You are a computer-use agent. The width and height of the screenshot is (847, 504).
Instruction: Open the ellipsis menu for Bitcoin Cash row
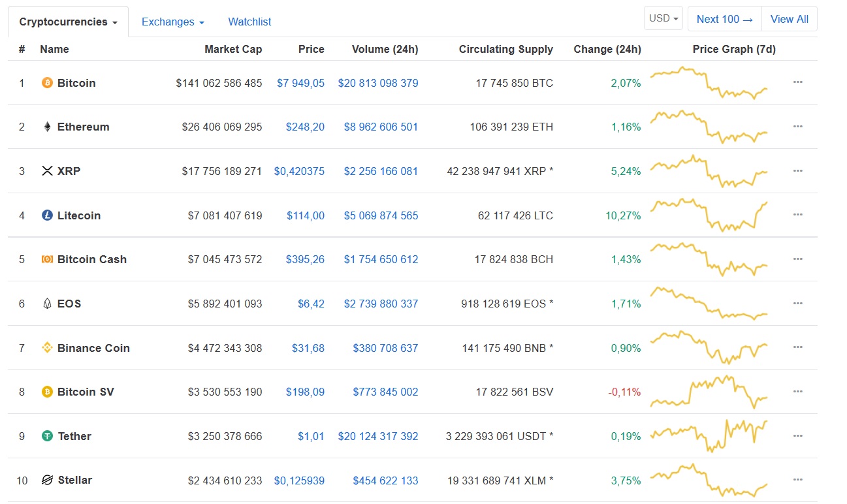(x=797, y=259)
